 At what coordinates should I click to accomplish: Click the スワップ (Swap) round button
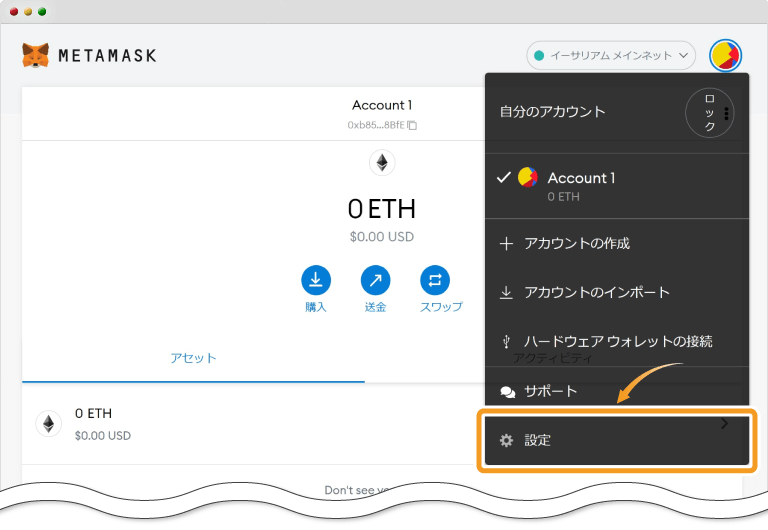(x=435, y=280)
